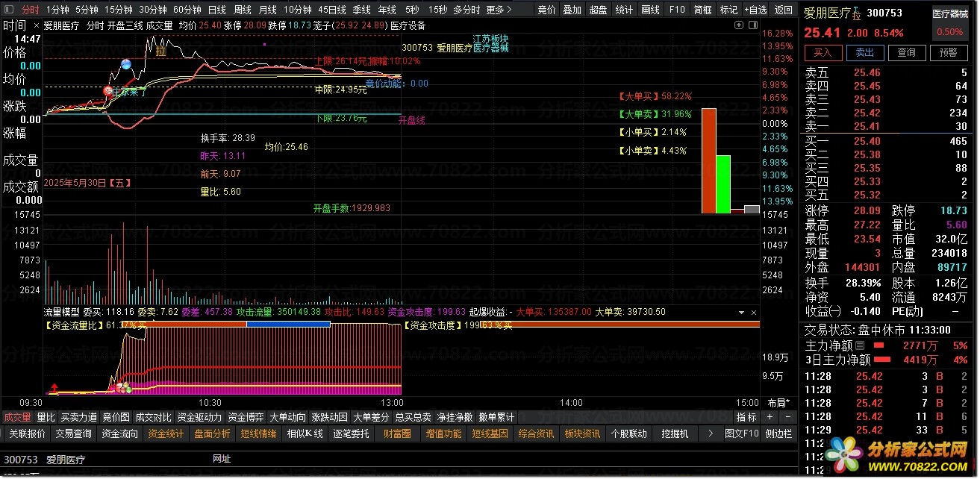
Task: Close the 流量模型 indicator panel
Action: point(753,312)
